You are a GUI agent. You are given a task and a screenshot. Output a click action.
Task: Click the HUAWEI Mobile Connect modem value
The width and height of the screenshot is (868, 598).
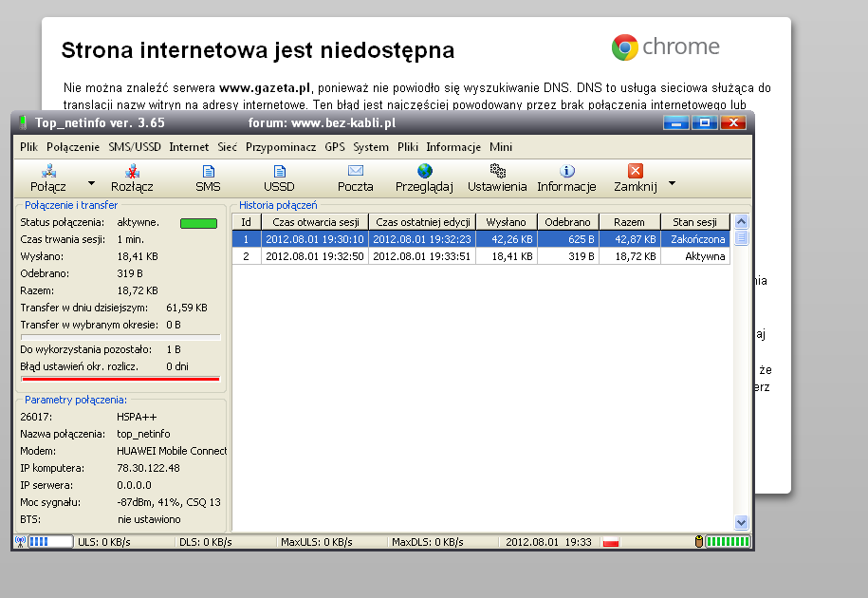172,451
